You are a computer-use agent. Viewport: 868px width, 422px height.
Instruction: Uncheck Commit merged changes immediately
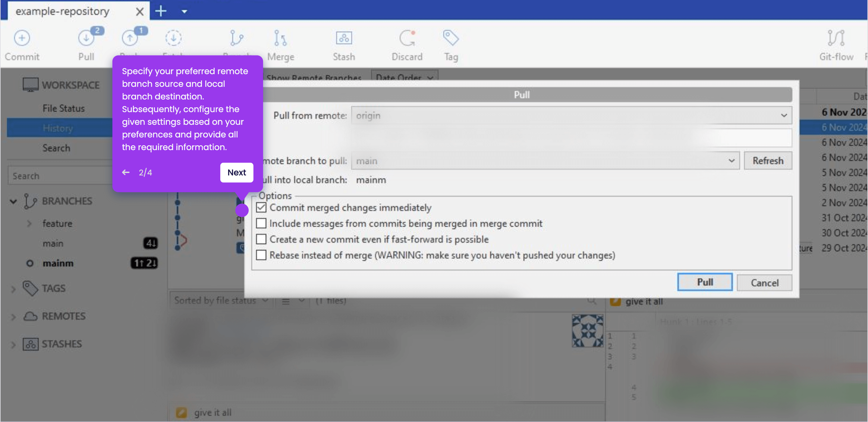[261, 207]
